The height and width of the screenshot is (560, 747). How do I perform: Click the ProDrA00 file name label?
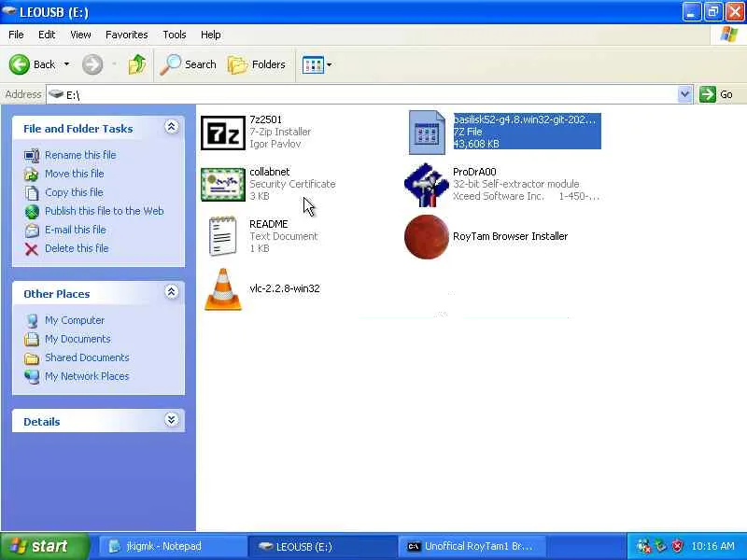point(474,172)
